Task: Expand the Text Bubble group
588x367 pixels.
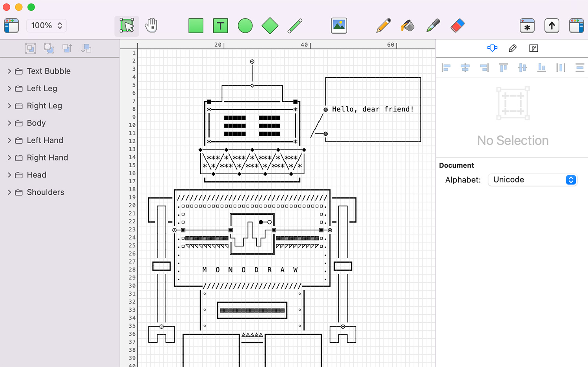Action: click(x=9, y=71)
